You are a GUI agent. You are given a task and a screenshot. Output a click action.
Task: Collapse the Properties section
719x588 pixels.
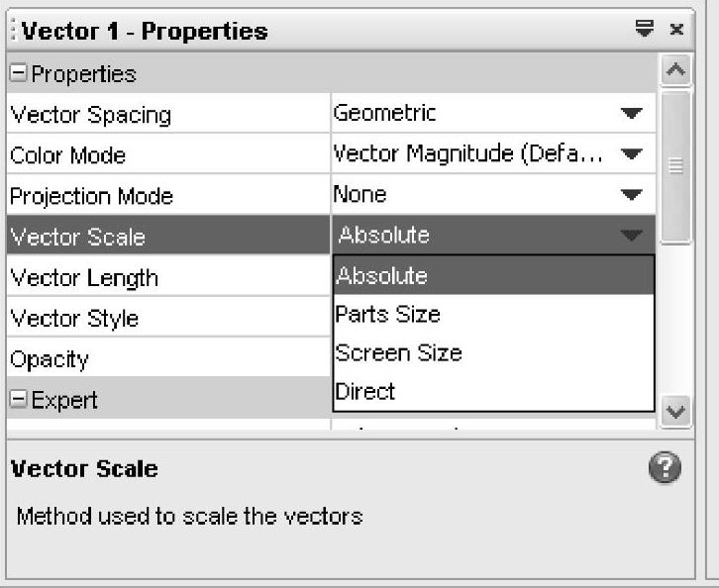[18, 73]
